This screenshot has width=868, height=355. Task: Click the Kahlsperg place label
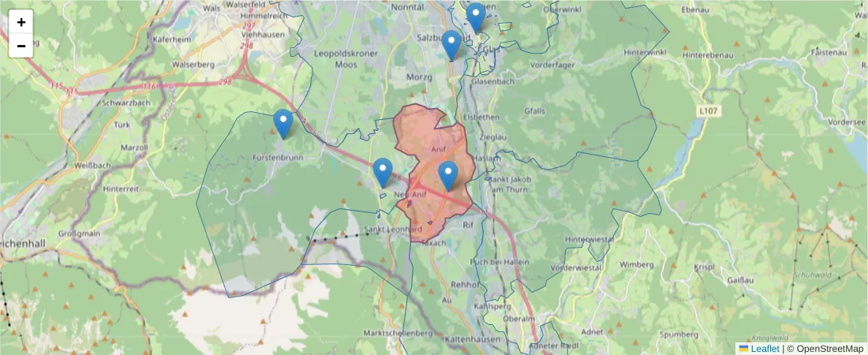(492, 306)
